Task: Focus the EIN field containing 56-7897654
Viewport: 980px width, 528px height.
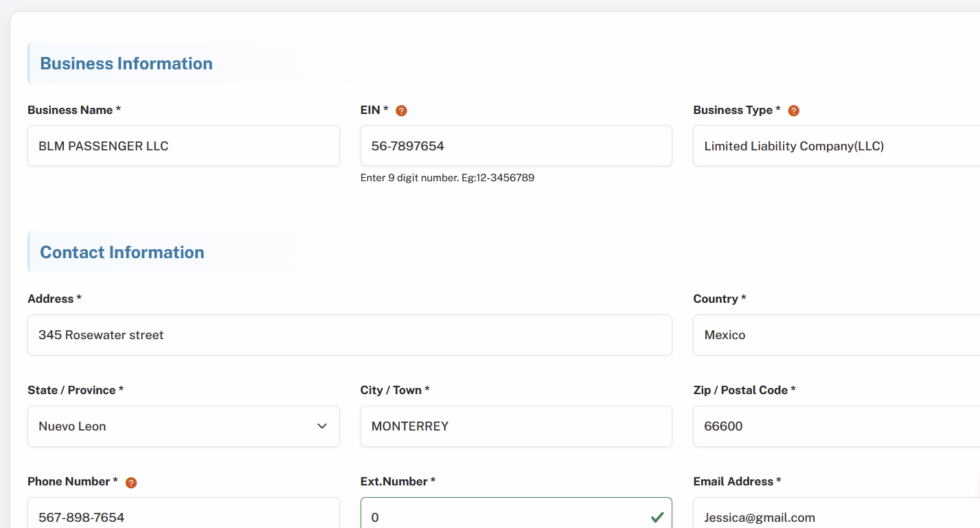Action: coord(516,146)
